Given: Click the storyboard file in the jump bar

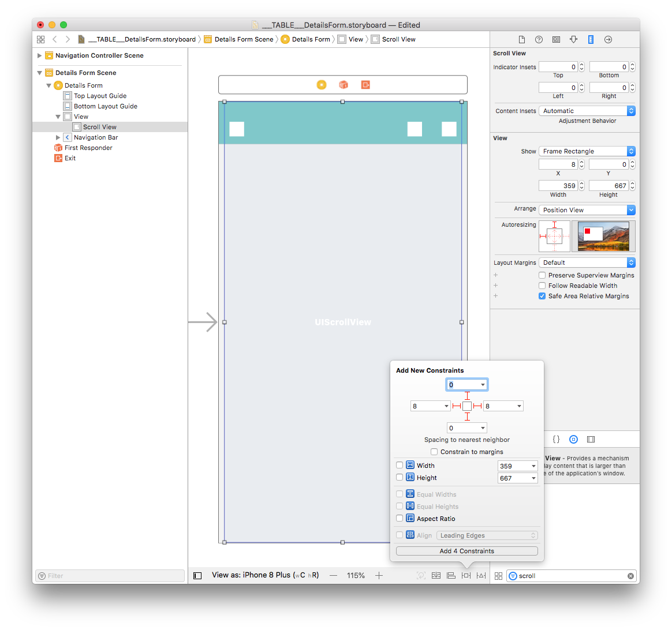Looking at the screenshot, I should [x=137, y=39].
